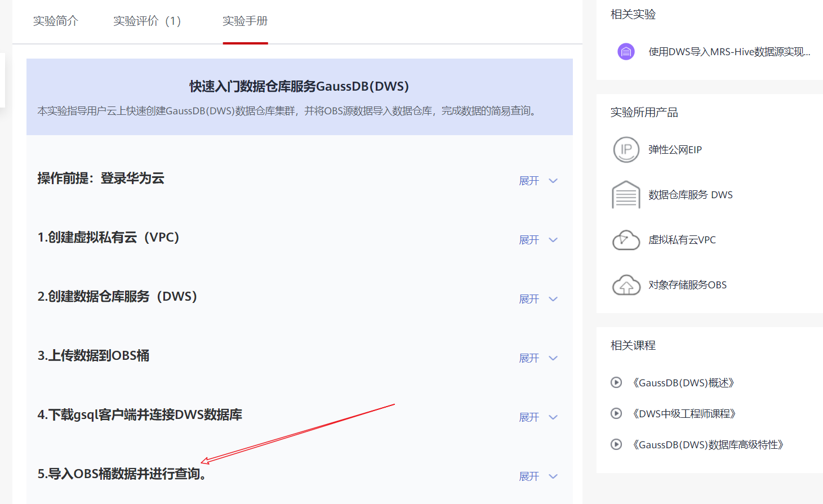
Task: Click the 相关课程 section heading
Action: tap(633, 345)
